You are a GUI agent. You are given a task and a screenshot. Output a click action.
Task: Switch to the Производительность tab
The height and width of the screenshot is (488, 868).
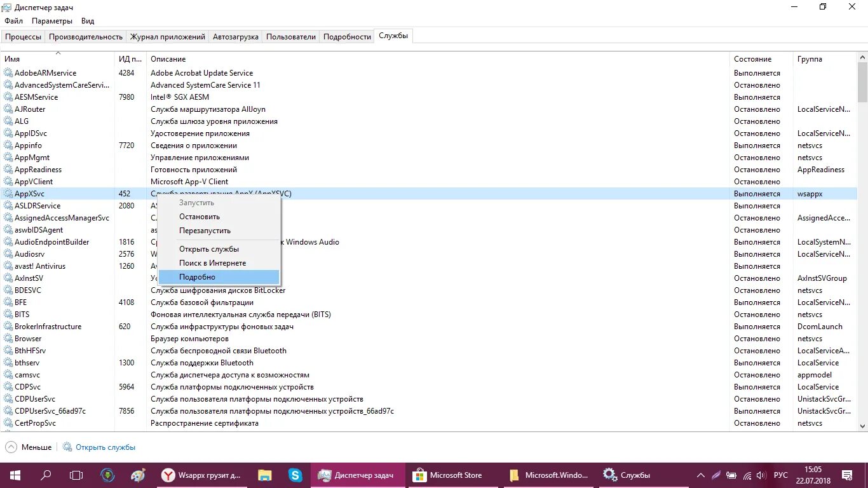(85, 37)
